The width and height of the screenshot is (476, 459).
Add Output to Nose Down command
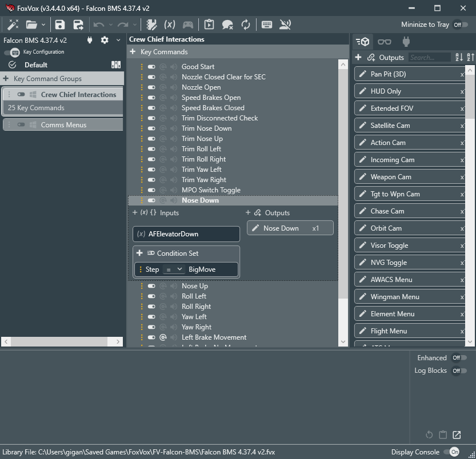[x=248, y=212]
